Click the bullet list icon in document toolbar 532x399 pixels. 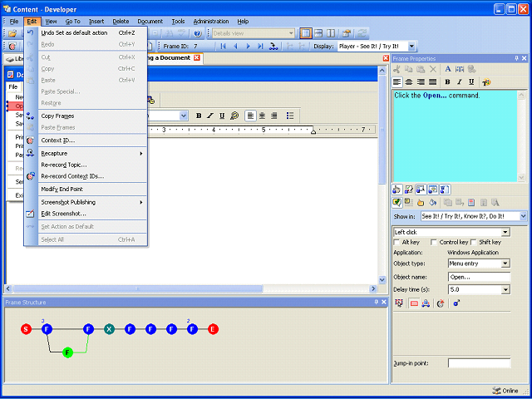(290, 116)
